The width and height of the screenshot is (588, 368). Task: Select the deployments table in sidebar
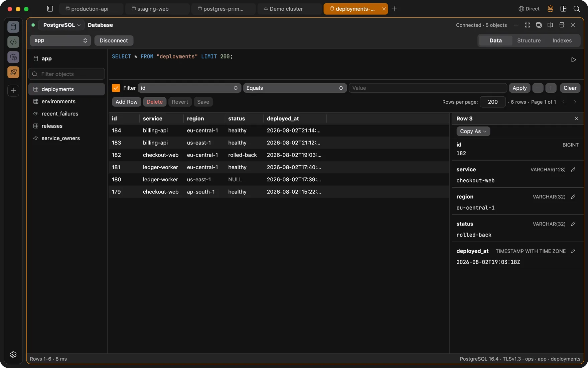click(x=66, y=89)
